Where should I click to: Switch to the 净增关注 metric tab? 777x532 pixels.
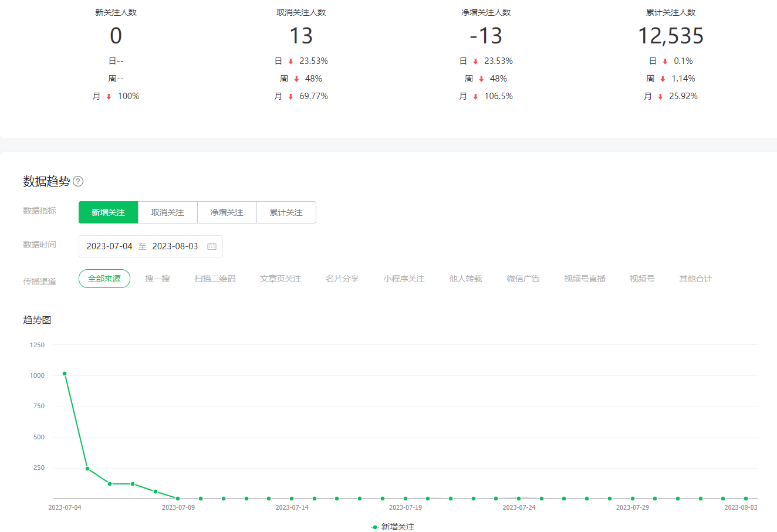click(x=227, y=212)
